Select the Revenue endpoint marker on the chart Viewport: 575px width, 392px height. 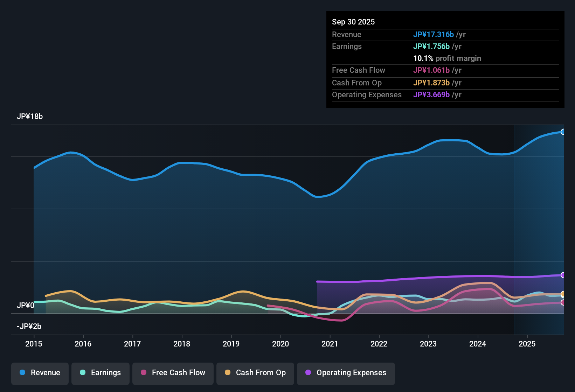pyautogui.click(x=563, y=132)
